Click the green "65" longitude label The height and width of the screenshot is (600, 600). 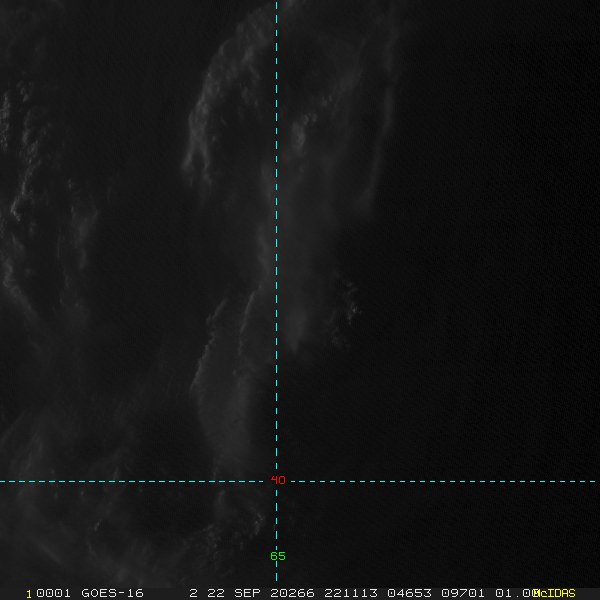(x=278, y=556)
